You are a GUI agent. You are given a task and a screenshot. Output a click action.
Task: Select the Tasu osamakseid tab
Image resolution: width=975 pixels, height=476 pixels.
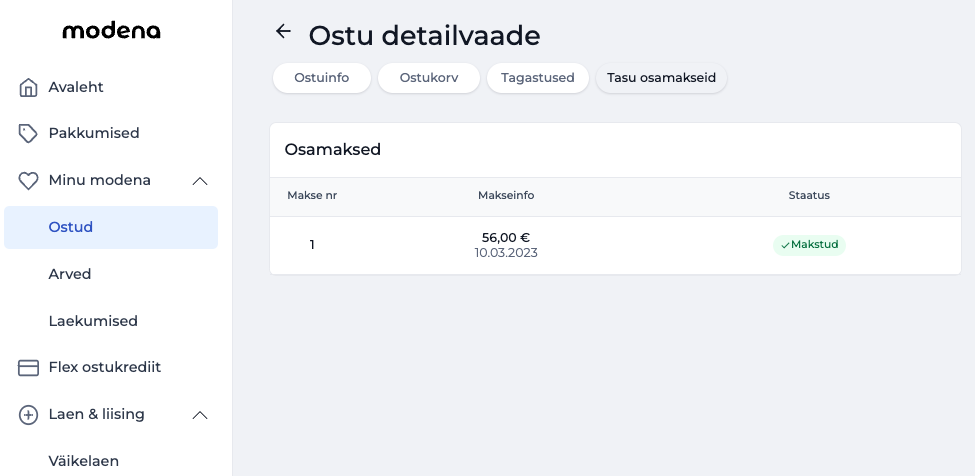click(661, 78)
